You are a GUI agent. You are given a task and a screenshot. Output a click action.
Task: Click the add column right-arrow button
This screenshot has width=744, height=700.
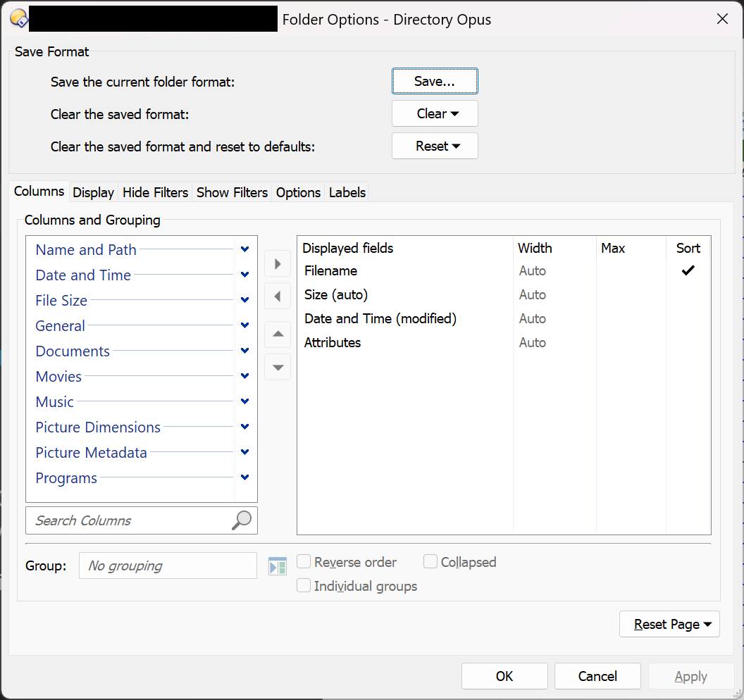tap(278, 263)
